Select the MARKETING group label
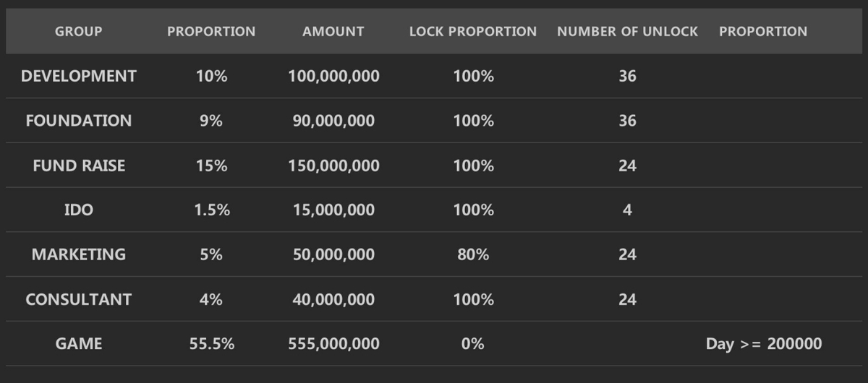Image resolution: width=868 pixels, height=383 pixels. click(78, 254)
